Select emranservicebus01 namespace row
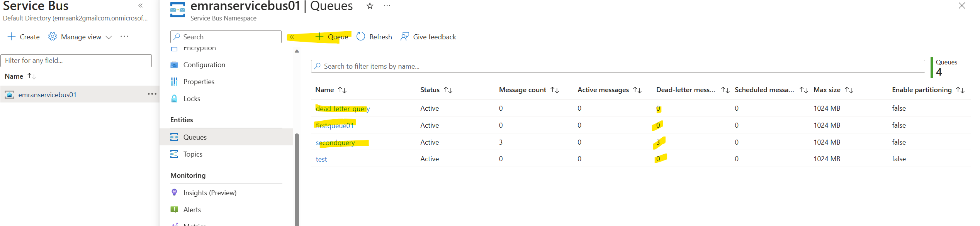 tap(80, 94)
